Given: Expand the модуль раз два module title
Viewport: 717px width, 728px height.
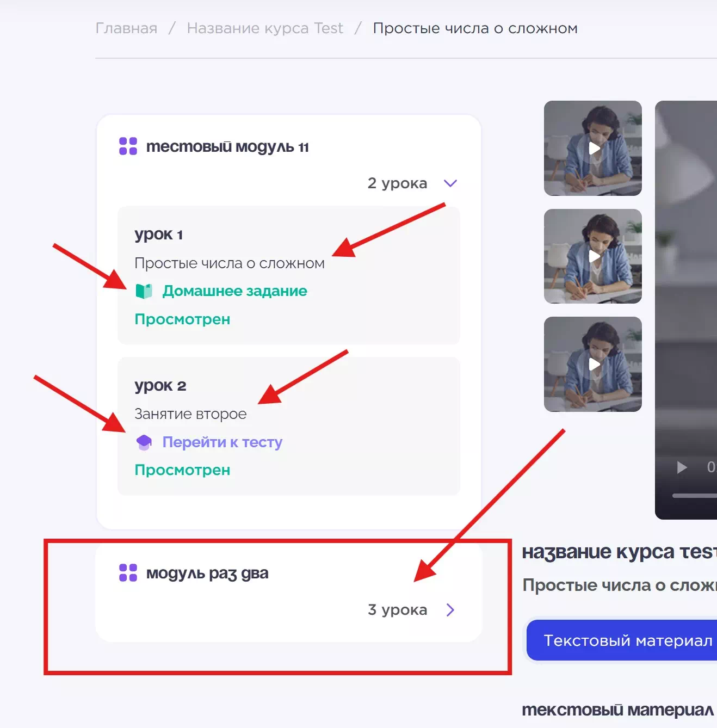Looking at the screenshot, I should pos(207,573).
